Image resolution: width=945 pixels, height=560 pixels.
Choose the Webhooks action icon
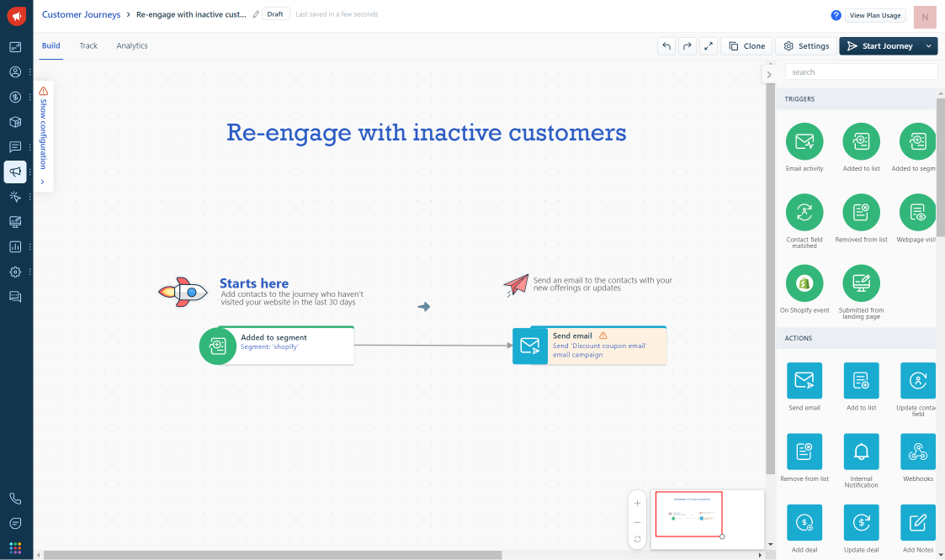pyautogui.click(x=918, y=452)
